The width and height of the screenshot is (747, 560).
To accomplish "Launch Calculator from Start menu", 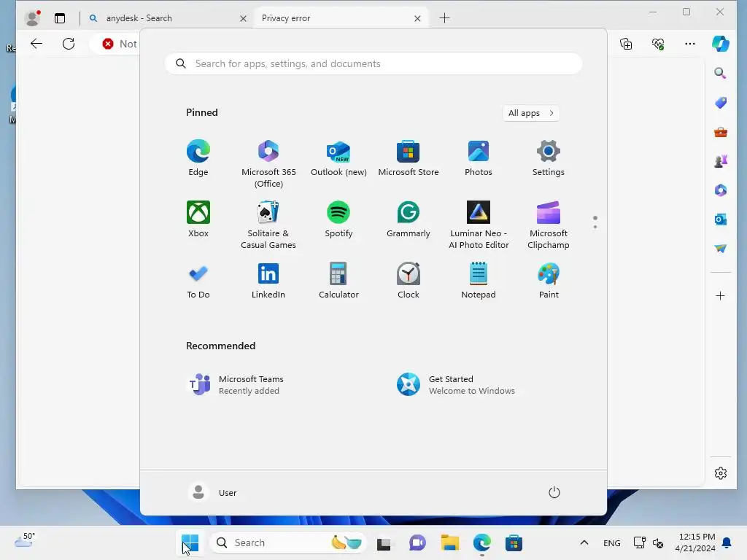I will pos(338,281).
